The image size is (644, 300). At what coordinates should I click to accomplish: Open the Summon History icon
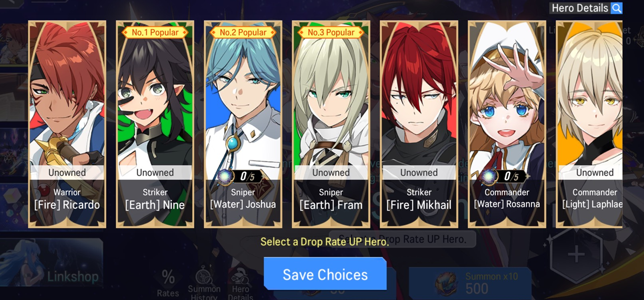pos(204,282)
